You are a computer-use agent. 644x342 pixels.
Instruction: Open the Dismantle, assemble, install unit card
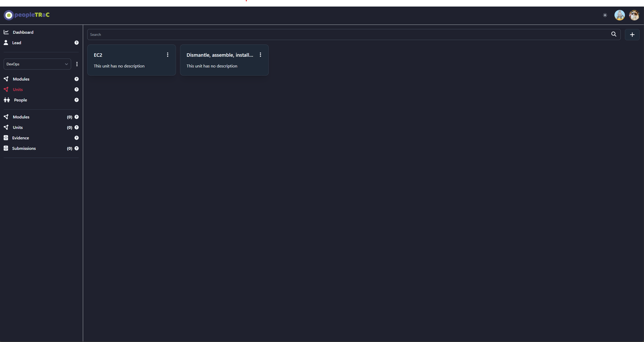pos(224,60)
